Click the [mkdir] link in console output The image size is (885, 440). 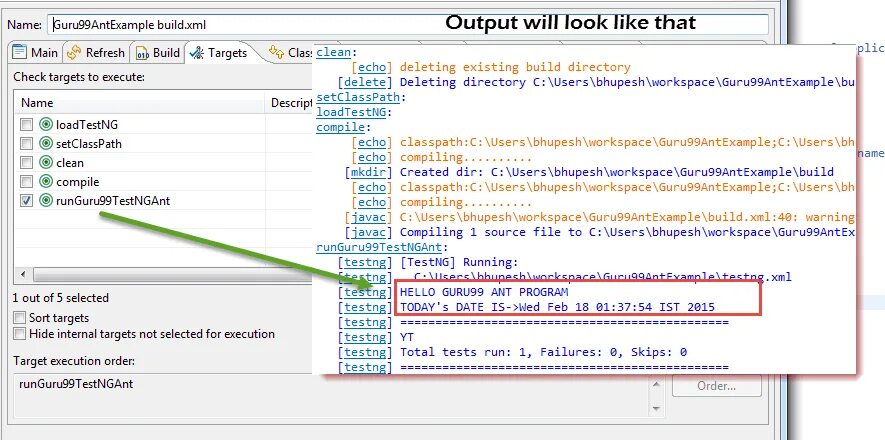click(x=369, y=172)
